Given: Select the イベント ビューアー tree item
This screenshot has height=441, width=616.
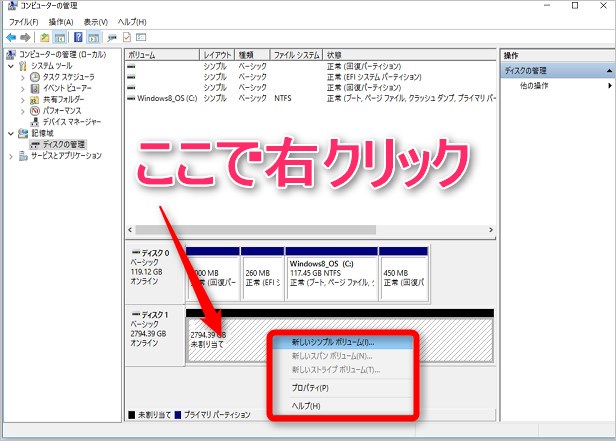Looking at the screenshot, I should (x=67, y=88).
